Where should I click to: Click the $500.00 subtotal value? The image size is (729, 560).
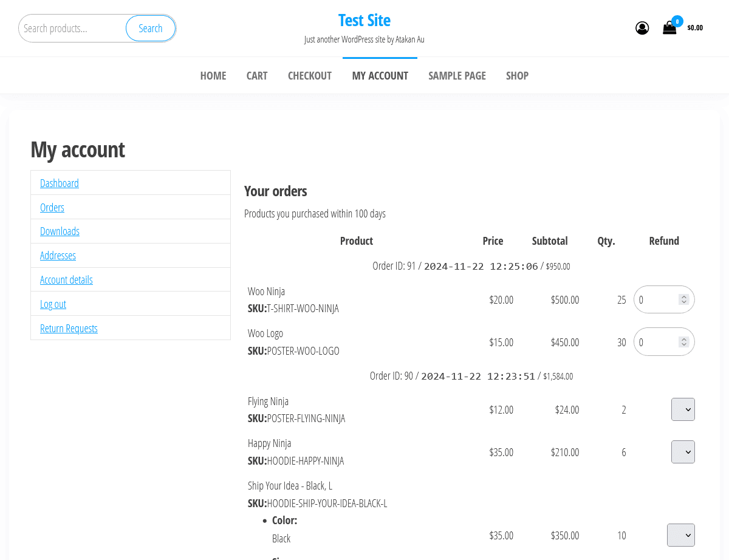coord(565,300)
